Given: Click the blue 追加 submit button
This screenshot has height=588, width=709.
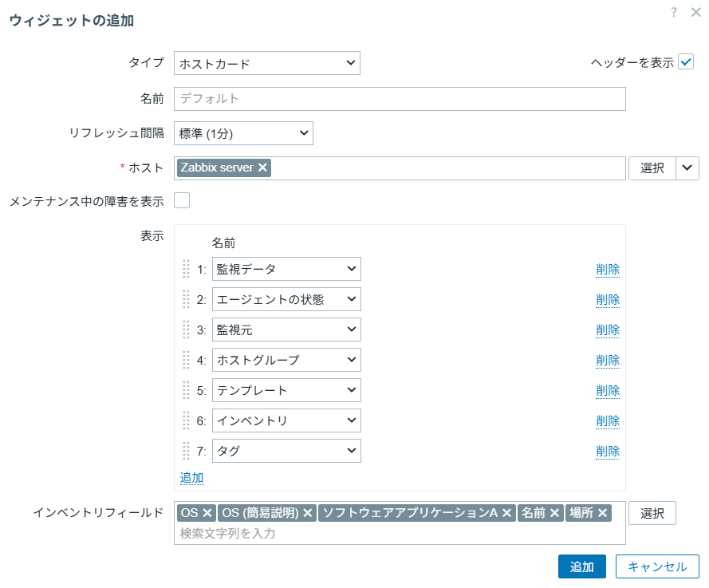Looking at the screenshot, I should (582, 566).
